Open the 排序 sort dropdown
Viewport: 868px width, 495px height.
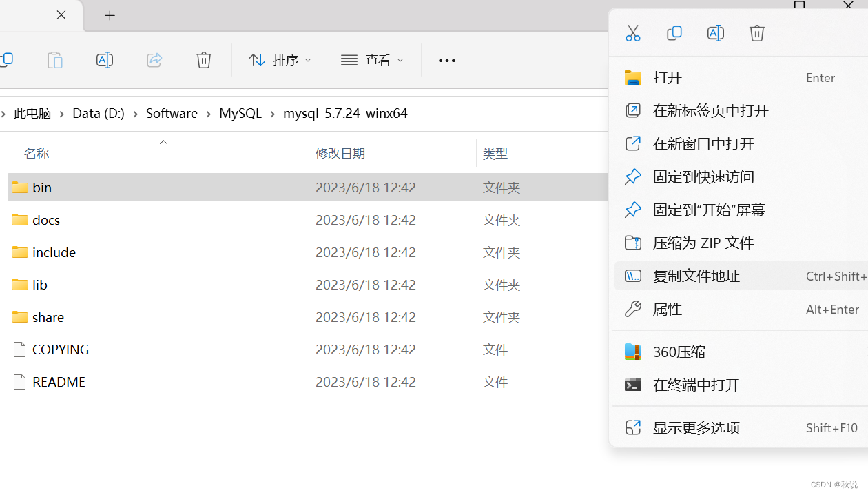[279, 60]
